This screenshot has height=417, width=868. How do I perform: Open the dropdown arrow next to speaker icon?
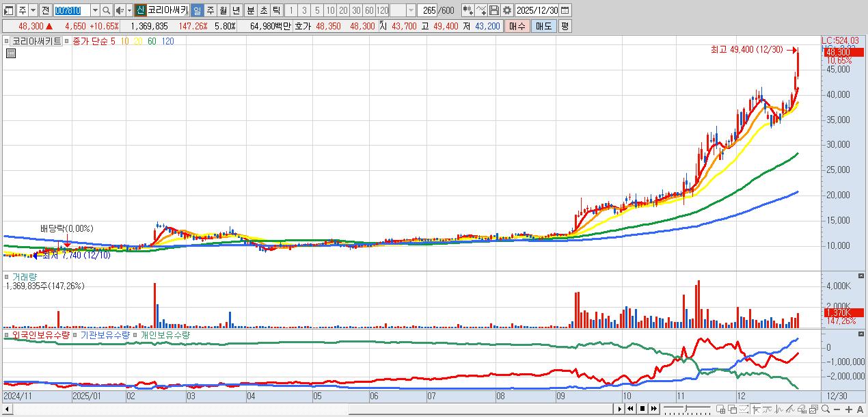click(129, 10)
